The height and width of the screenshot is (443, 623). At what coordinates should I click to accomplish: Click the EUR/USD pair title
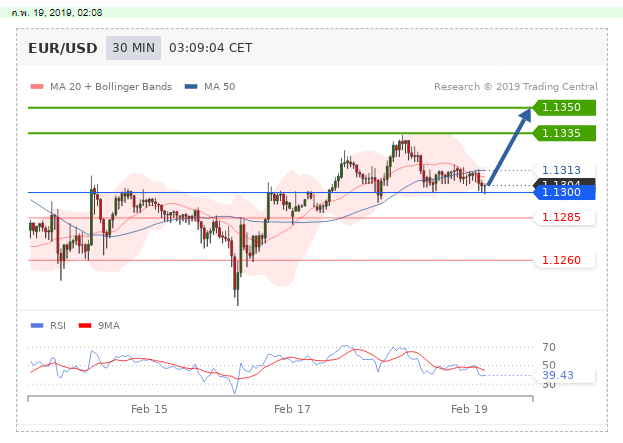62,47
